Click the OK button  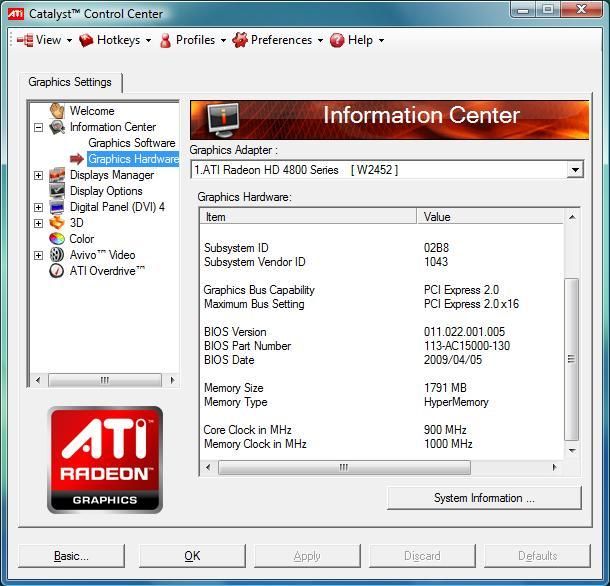click(x=192, y=556)
